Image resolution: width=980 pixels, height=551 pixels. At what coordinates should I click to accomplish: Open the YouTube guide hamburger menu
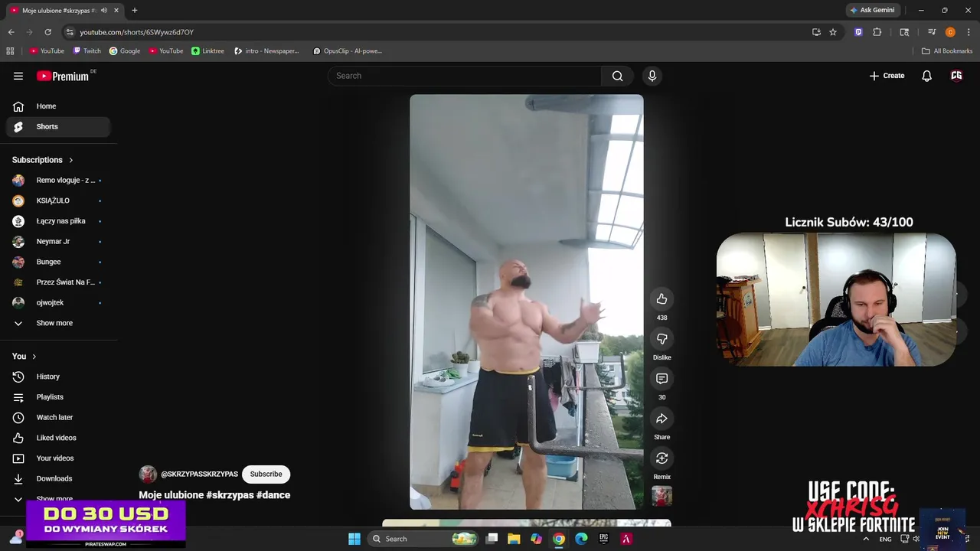pyautogui.click(x=18, y=76)
